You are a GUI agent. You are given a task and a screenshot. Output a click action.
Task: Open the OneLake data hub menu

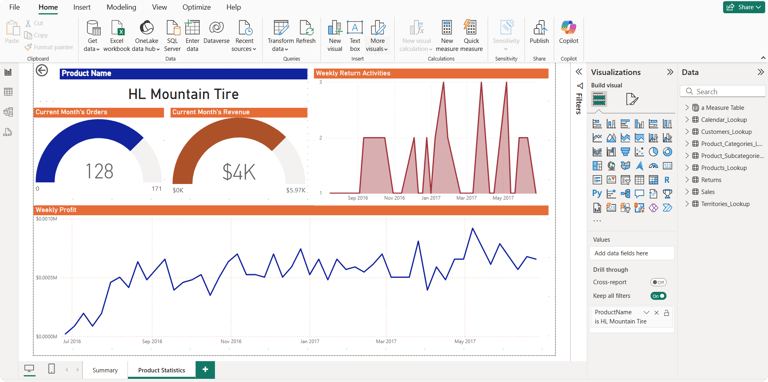pyautogui.click(x=146, y=36)
